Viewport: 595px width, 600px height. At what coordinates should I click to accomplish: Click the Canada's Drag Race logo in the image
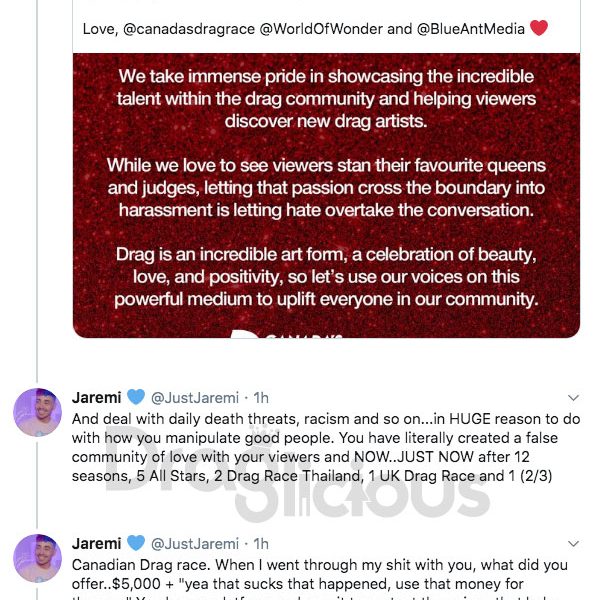pos(287,334)
